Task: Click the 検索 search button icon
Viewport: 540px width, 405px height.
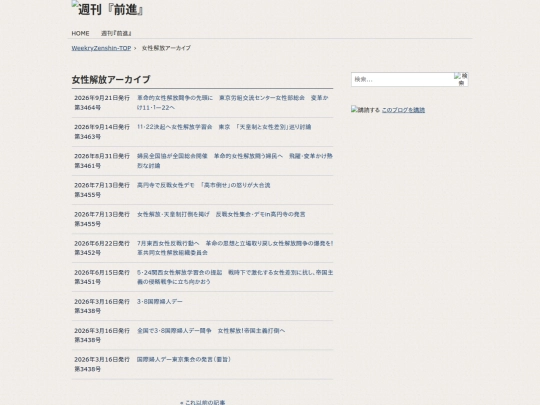Action: [461, 79]
